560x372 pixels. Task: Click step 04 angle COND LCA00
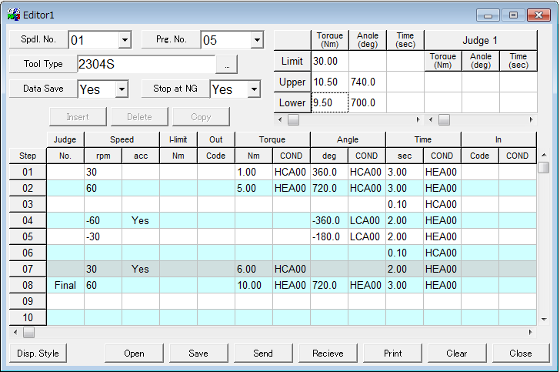[366, 220]
